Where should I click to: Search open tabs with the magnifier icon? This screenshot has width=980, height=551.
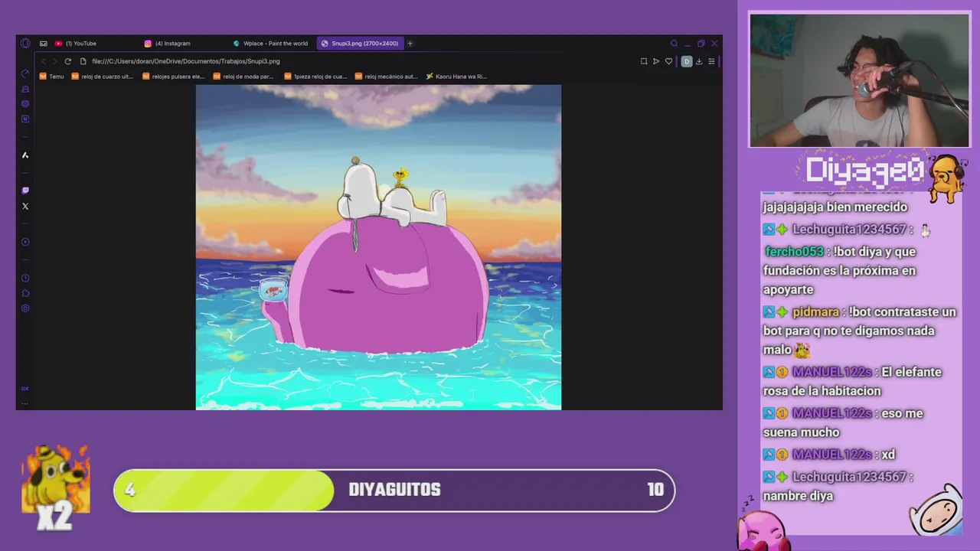pos(674,44)
